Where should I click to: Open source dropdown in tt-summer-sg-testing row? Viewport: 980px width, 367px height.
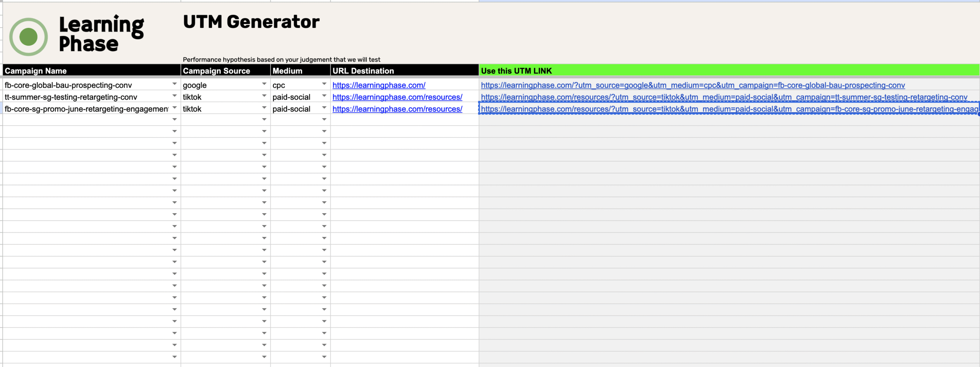pyautogui.click(x=264, y=96)
